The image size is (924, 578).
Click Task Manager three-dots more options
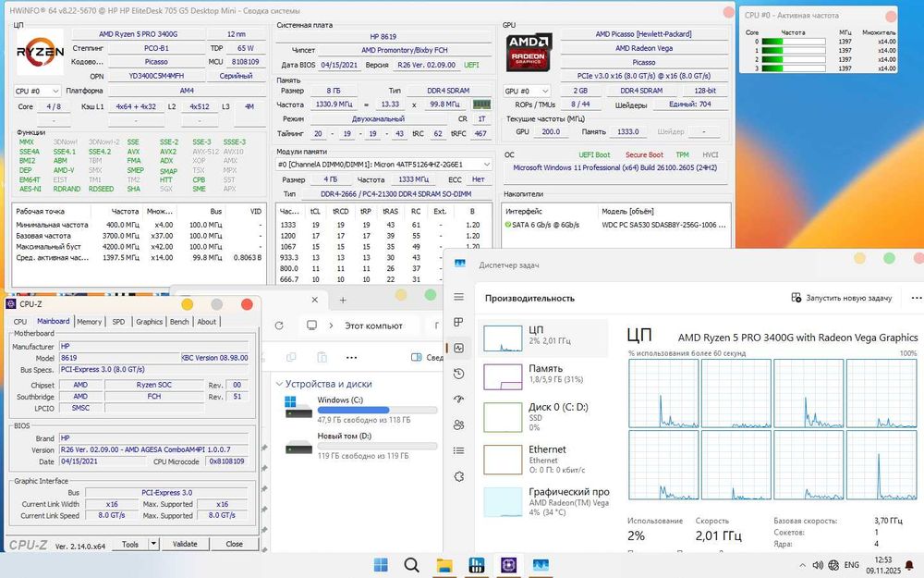[917, 298]
